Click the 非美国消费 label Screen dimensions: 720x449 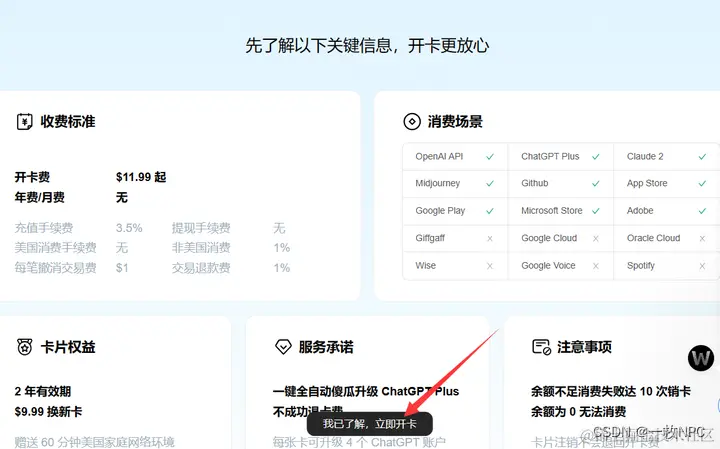click(x=201, y=248)
